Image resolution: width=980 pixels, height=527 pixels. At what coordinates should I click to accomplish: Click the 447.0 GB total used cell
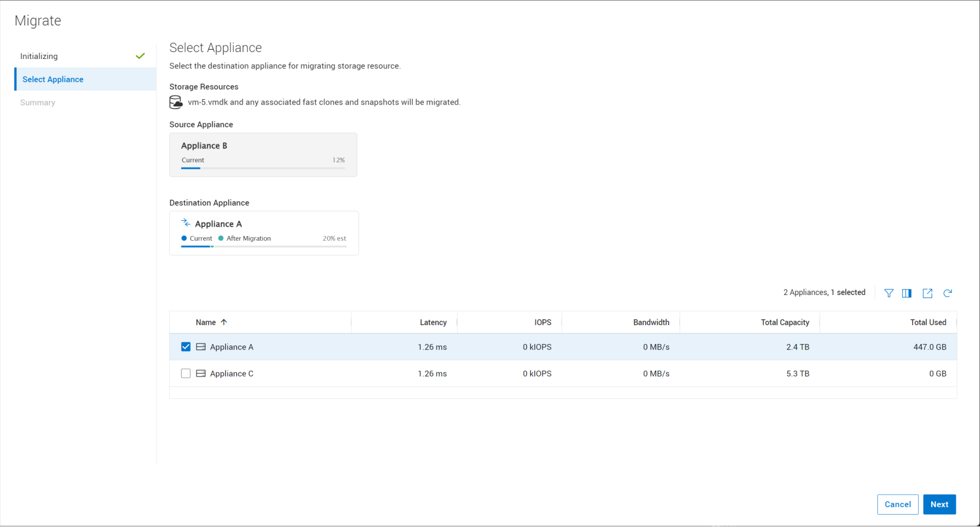click(930, 347)
